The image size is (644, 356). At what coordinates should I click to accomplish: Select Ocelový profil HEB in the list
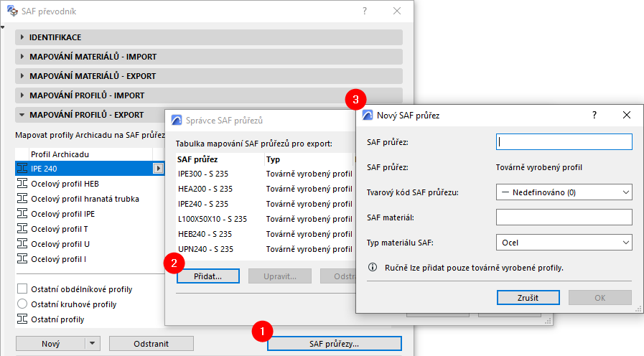click(90, 184)
